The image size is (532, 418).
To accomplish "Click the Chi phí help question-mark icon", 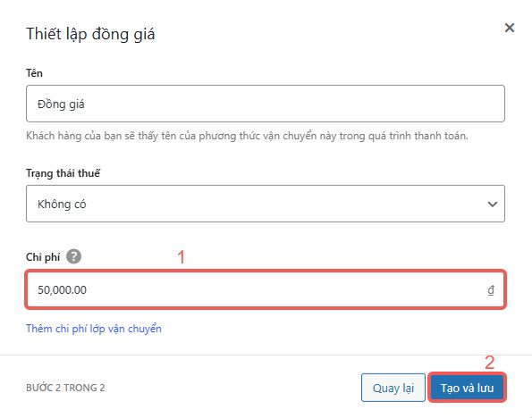I will click(73, 256).
